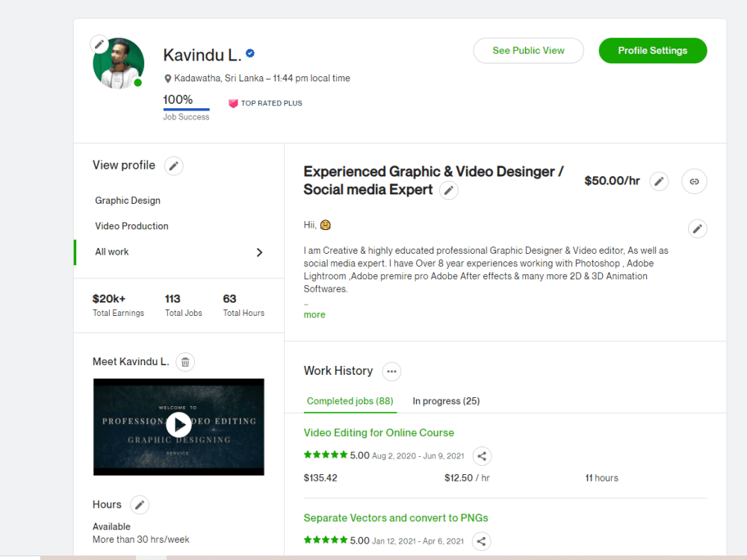Viewport: 747px width, 560px height.
Task: Click the TOP RATED PLUS label
Action: (x=272, y=103)
